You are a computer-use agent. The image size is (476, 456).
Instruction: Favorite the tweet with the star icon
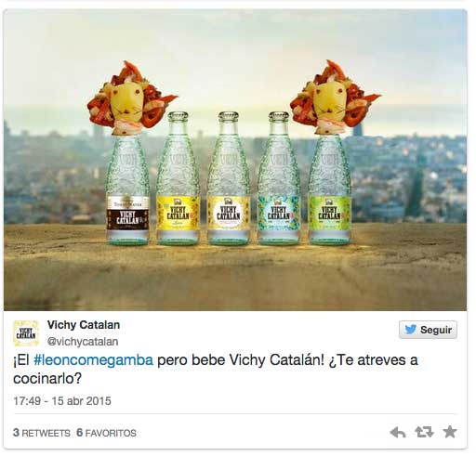pos(450,432)
